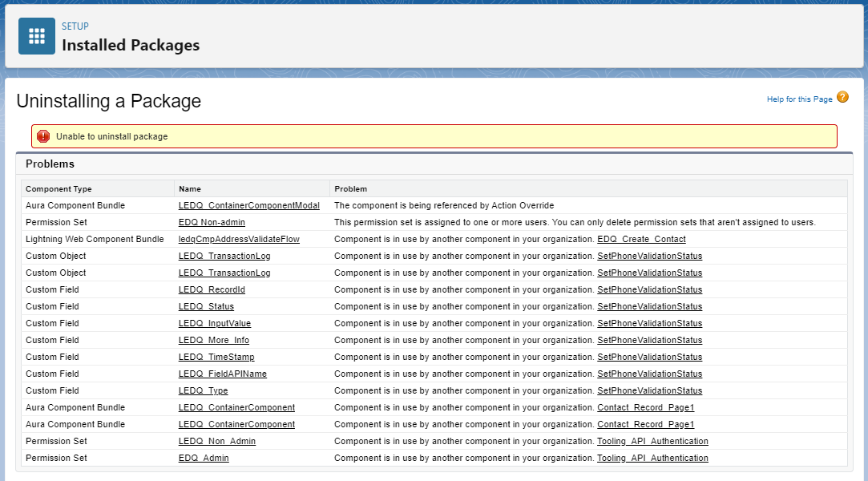Click the Setup app grid icon
This screenshot has width=868, height=481.
(x=37, y=36)
